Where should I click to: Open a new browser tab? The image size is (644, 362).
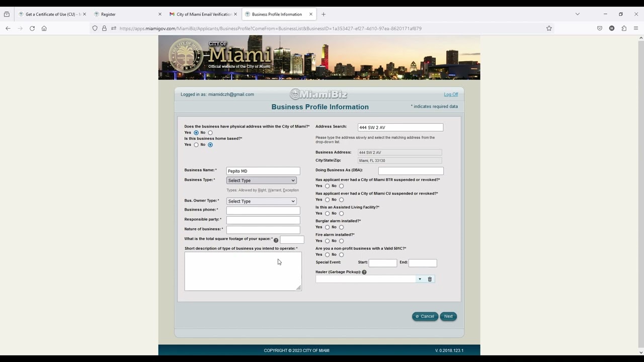pyautogui.click(x=324, y=14)
